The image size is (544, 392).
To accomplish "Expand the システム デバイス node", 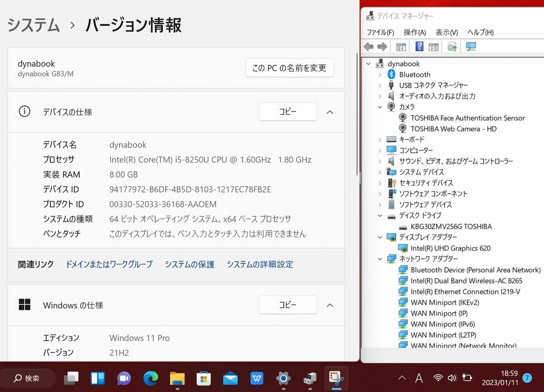I will pos(380,172).
